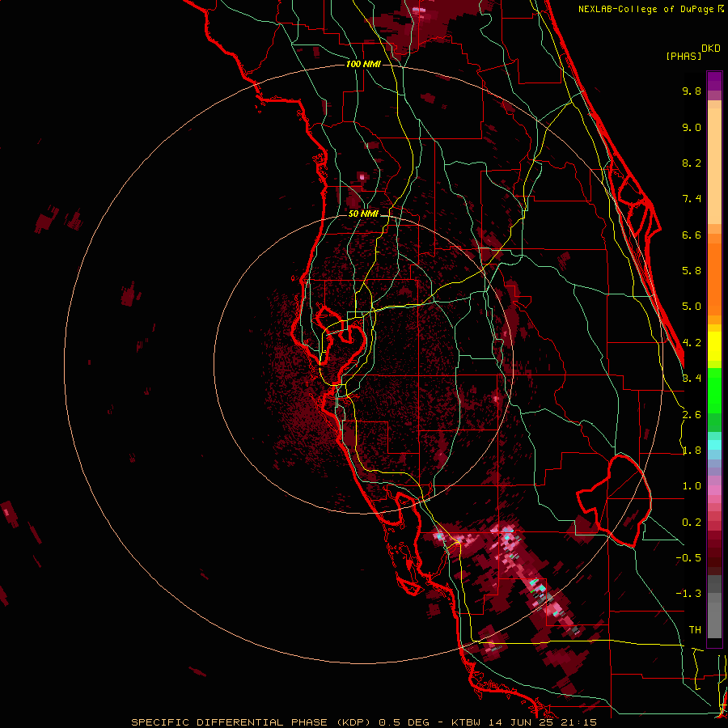Click the 0.2 value on the color scale
The width and height of the screenshot is (728, 728).
692,523
